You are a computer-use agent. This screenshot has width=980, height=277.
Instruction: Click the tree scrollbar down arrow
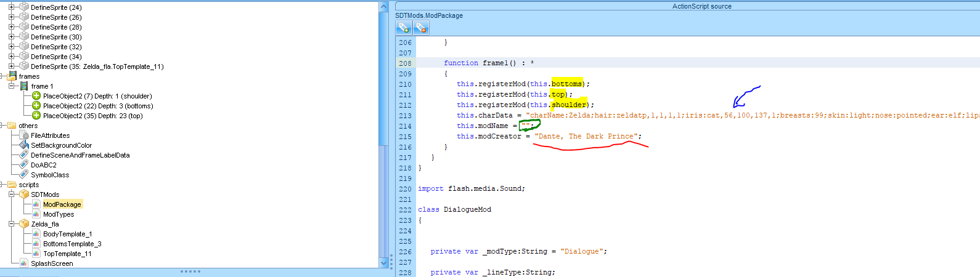tap(384, 263)
